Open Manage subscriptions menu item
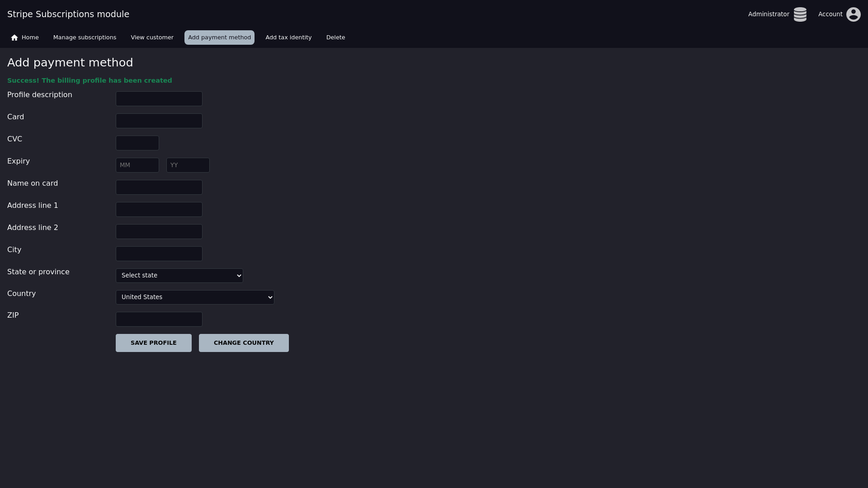The height and width of the screenshot is (488, 868). click(x=85, y=38)
